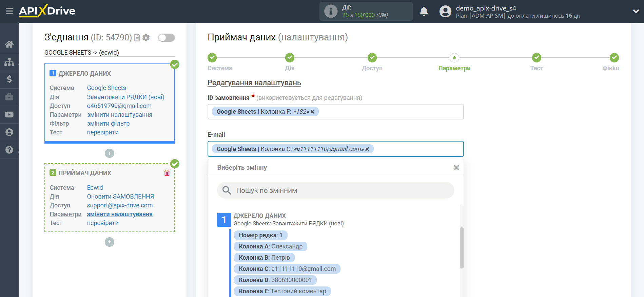Open Оновити ЗАМОВЛЕННЯ action link
This screenshot has height=297, width=644.
120,197
